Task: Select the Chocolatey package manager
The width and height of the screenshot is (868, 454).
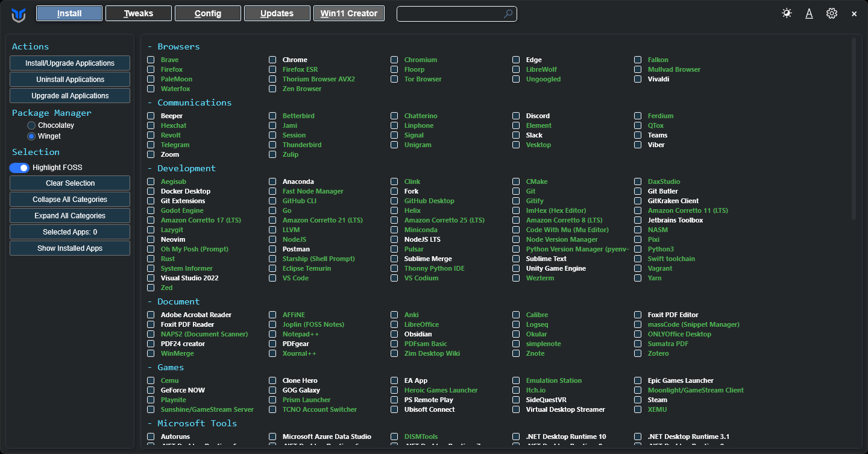Action: pos(31,125)
